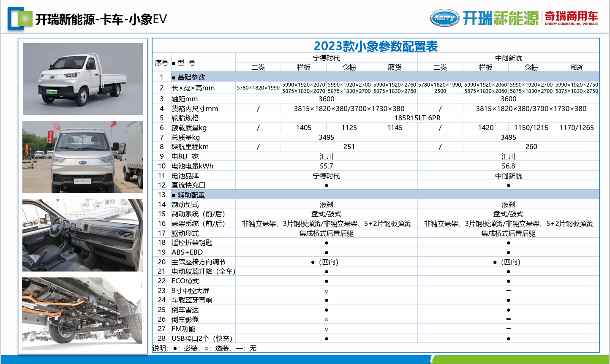This screenshot has width=610, height=364.
Task: Select the load value 1170/1265
Action: (x=577, y=128)
